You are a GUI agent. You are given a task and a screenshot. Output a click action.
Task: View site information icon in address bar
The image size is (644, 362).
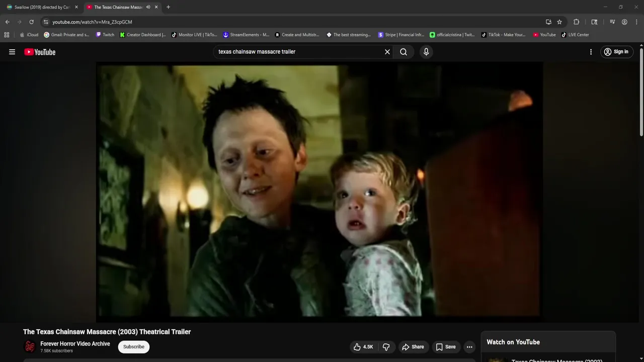[x=46, y=22]
